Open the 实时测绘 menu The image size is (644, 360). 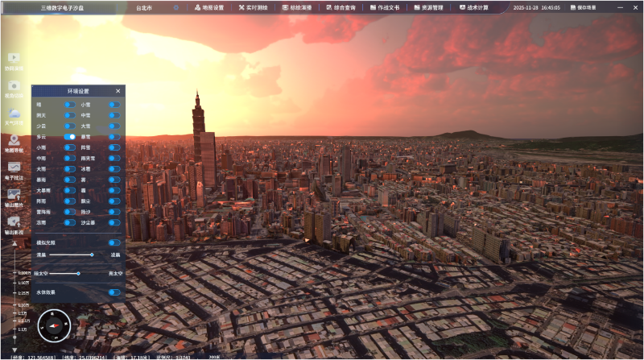coord(253,7)
